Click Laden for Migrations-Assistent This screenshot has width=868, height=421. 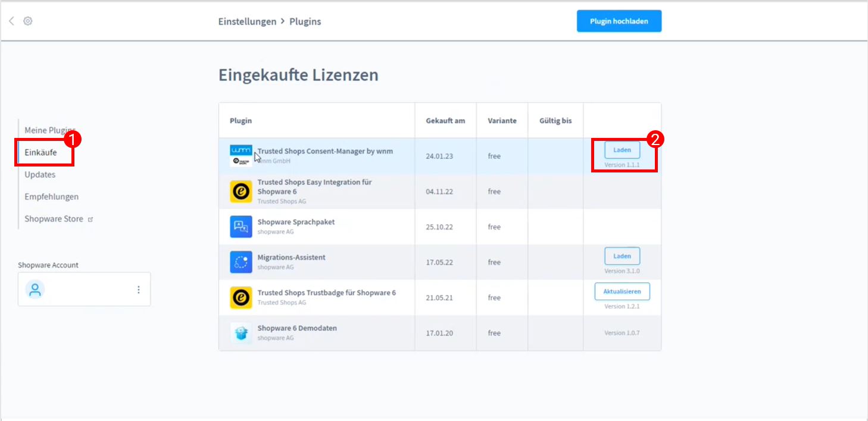point(622,256)
